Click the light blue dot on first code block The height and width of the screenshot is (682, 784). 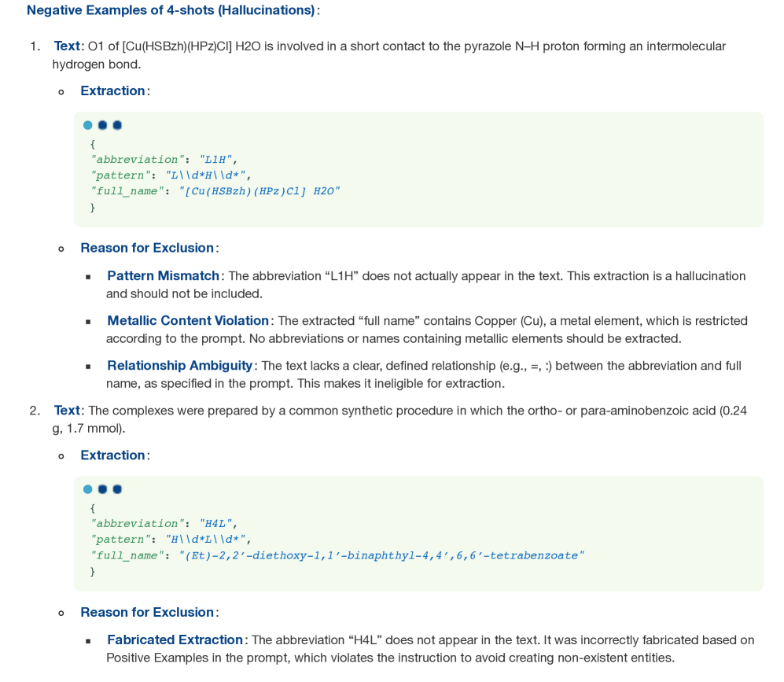tap(87, 125)
